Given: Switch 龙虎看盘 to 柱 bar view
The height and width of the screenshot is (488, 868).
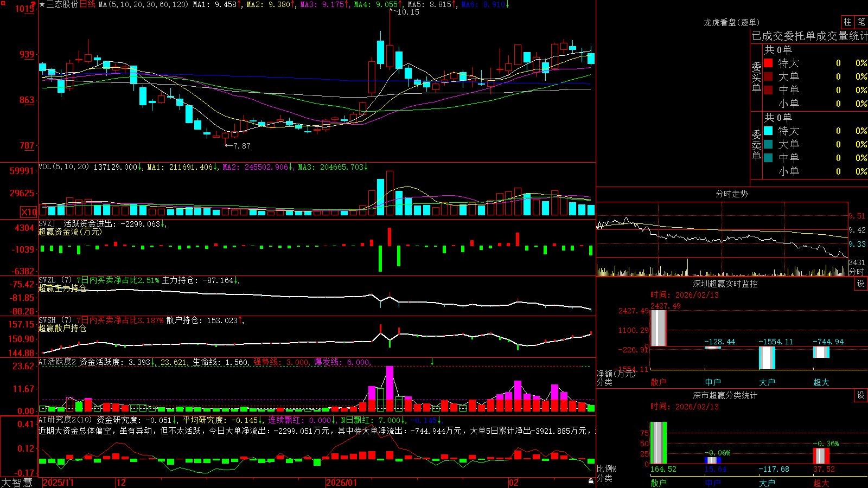Looking at the screenshot, I should (x=847, y=22).
